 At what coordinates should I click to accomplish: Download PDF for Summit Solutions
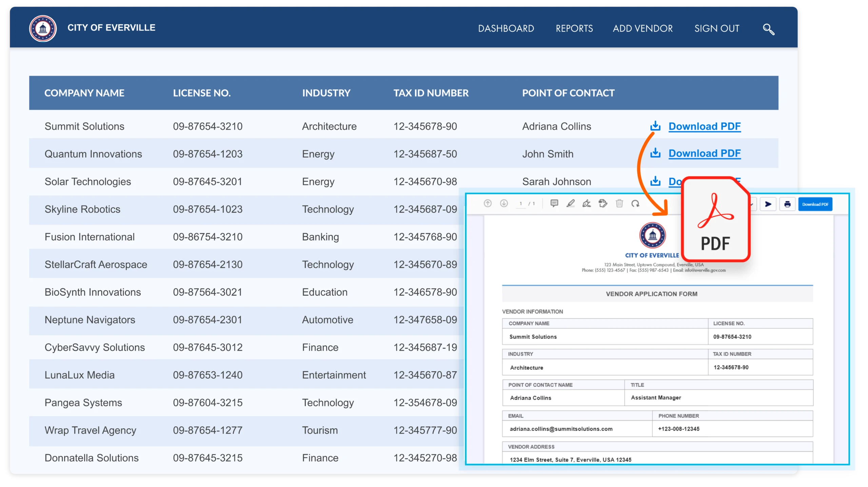click(704, 126)
